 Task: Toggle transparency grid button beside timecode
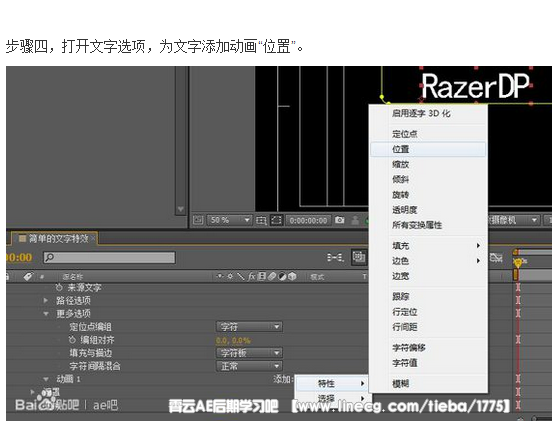click(276, 220)
